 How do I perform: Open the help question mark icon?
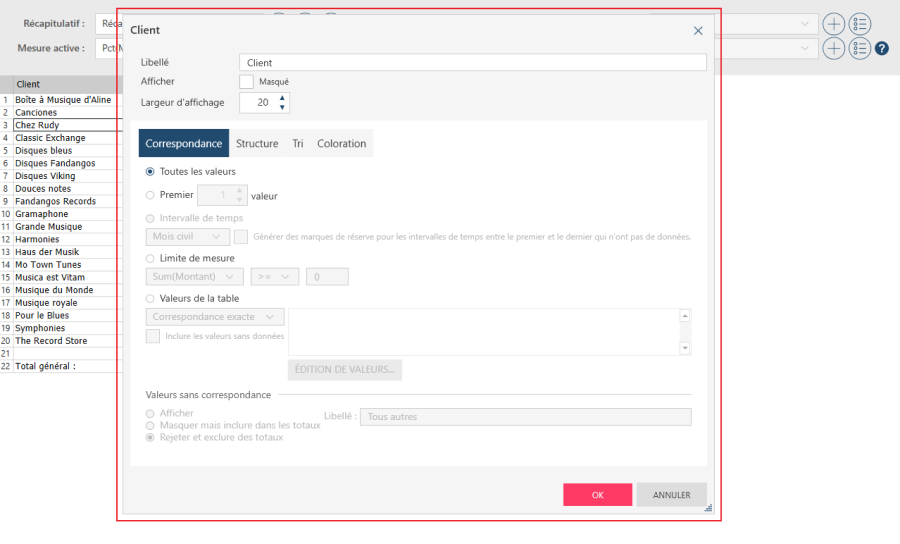(882, 49)
